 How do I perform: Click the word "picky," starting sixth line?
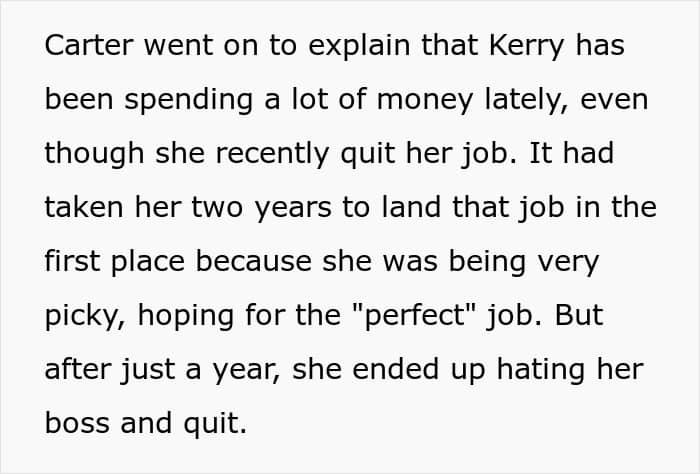coord(85,316)
